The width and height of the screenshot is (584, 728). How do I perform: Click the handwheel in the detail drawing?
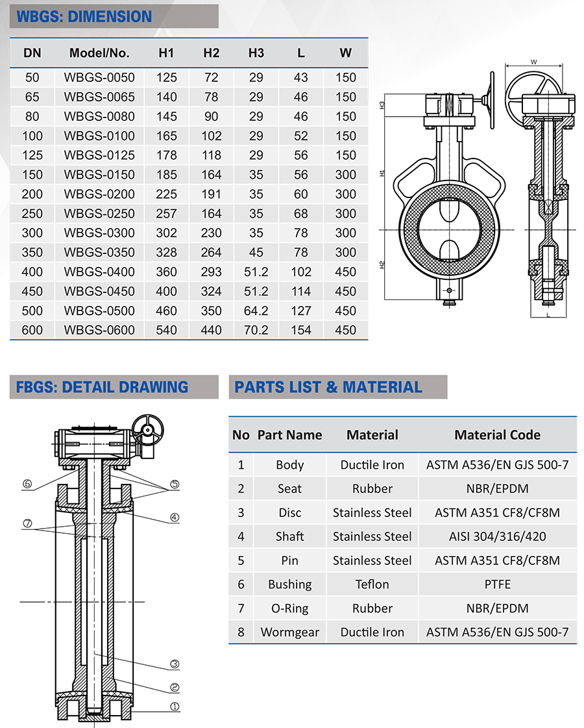point(147,430)
